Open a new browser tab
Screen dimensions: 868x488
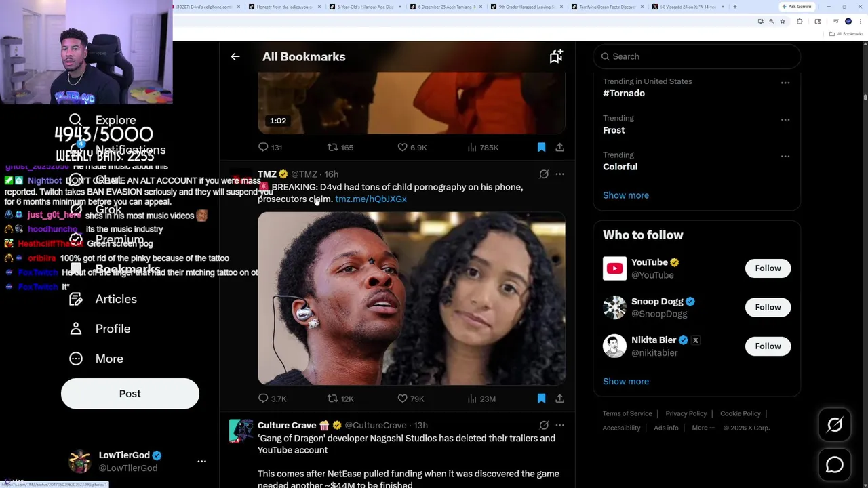click(736, 7)
